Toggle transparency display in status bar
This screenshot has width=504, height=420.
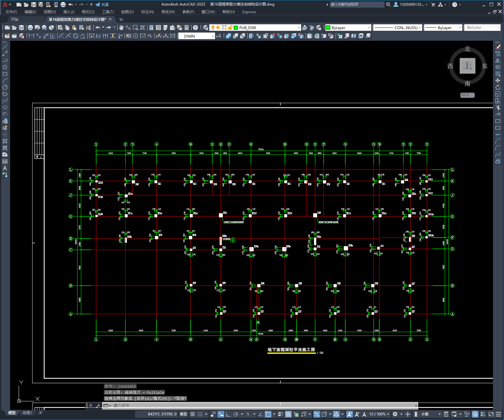[x=288, y=414]
